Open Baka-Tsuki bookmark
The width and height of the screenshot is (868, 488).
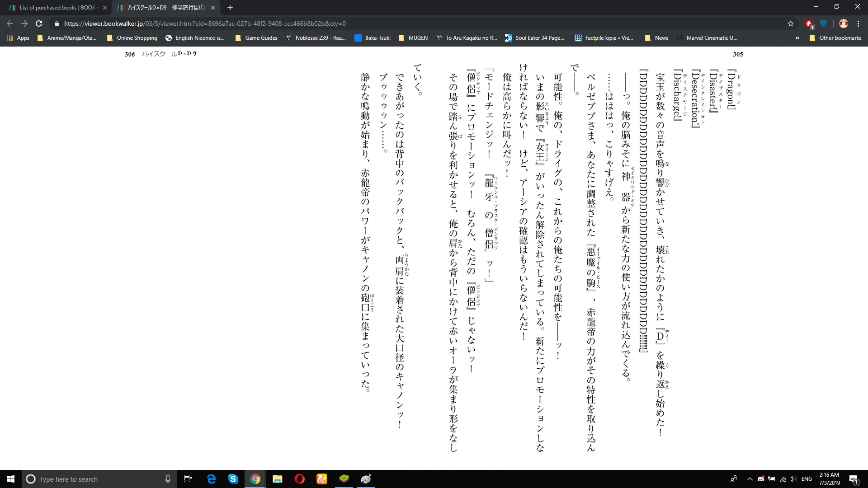(x=373, y=38)
